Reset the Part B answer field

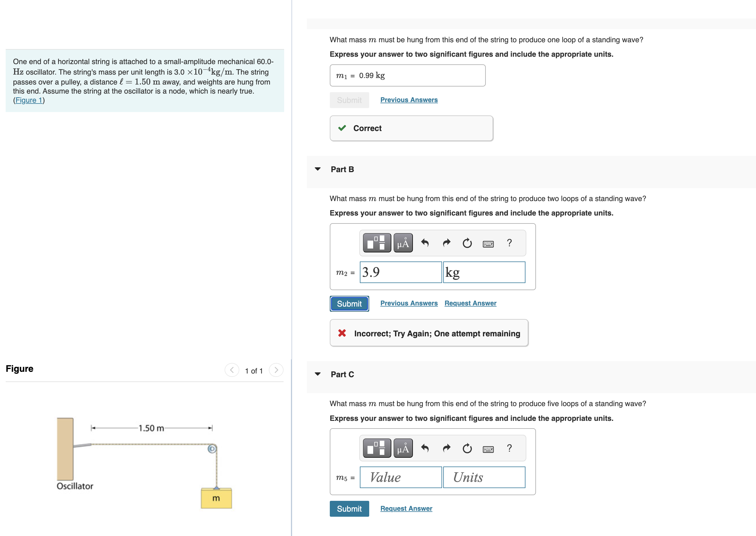pos(467,243)
